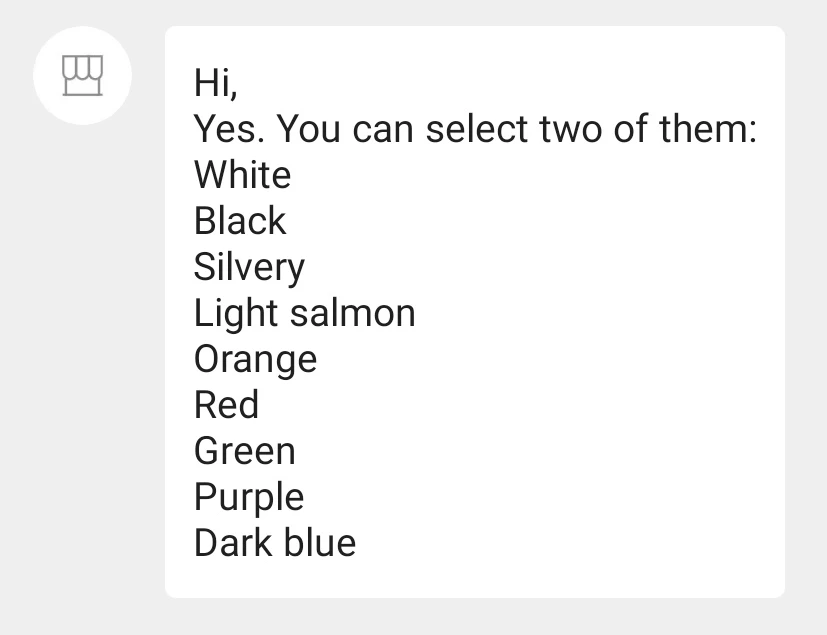Click the word "select" in the sentence
The height and width of the screenshot is (635, 827).
[477, 129]
